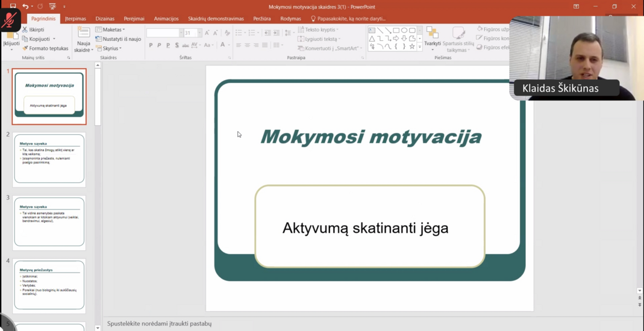Click the 'Papasakokite, ką norite daryti' search box
Image resolution: width=644 pixels, height=331 pixels.
pos(351,19)
